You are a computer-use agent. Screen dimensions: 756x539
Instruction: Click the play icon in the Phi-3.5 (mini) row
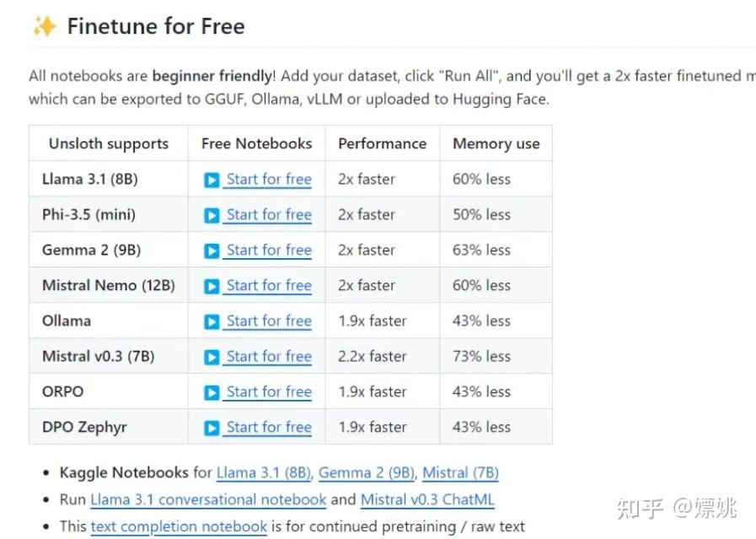[x=212, y=215]
